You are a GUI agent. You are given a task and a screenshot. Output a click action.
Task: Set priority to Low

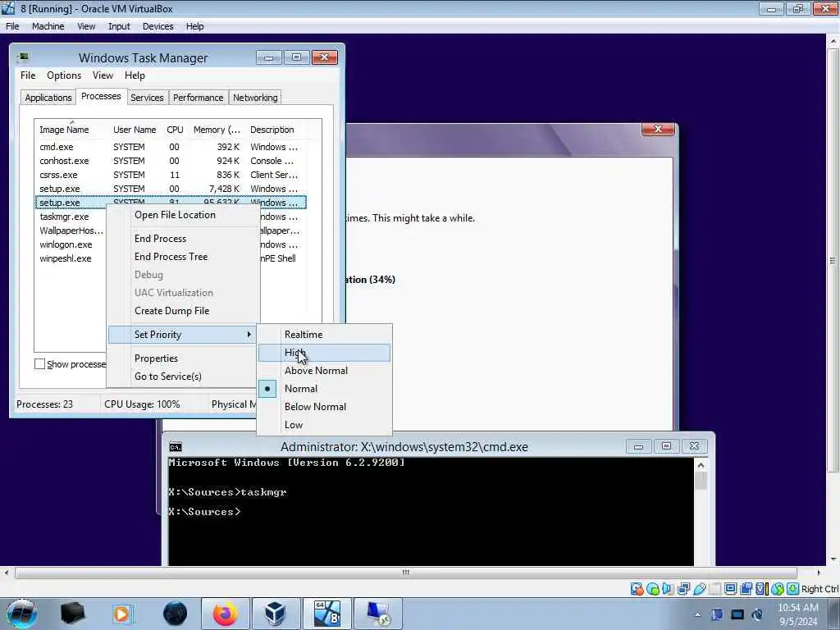(324, 425)
